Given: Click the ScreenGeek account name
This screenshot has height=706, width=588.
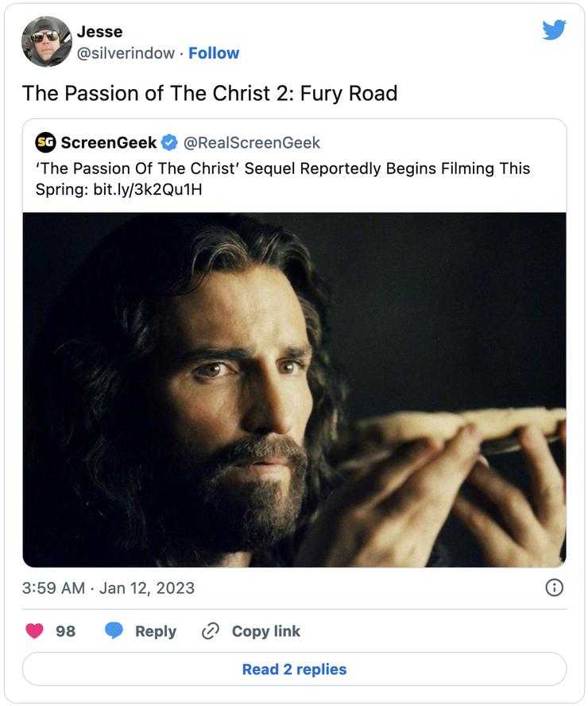Looking at the screenshot, I should (108, 143).
